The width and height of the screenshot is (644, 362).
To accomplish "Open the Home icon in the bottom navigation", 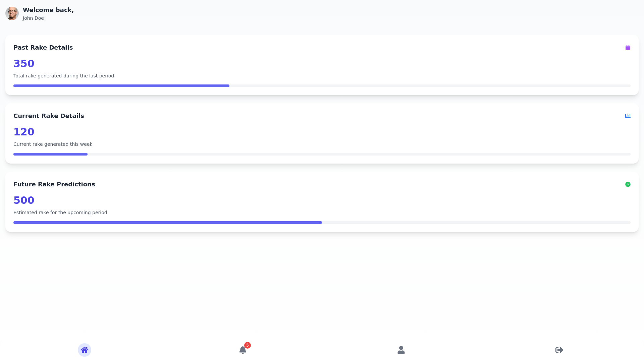I will tap(85, 350).
